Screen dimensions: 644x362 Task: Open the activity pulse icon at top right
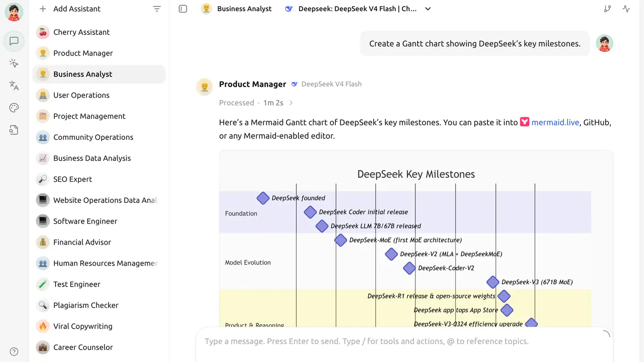(x=626, y=9)
